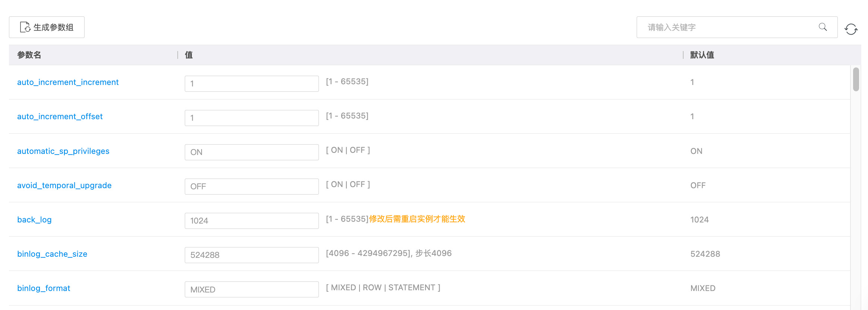
Task: Open the auto_increment_offset parameter link
Action: click(x=60, y=117)
